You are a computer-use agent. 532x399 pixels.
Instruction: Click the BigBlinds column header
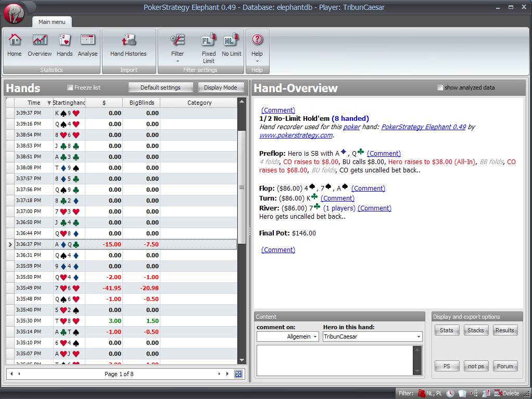[x=142, y=103]
